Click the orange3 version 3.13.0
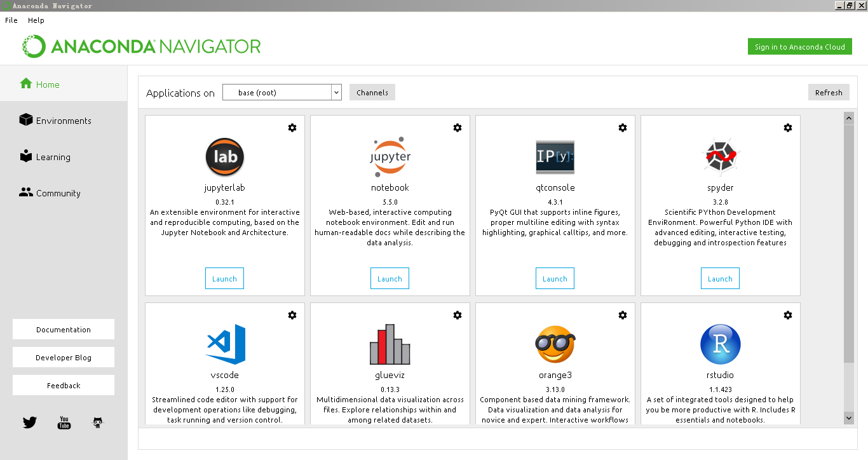 (555, 389)
